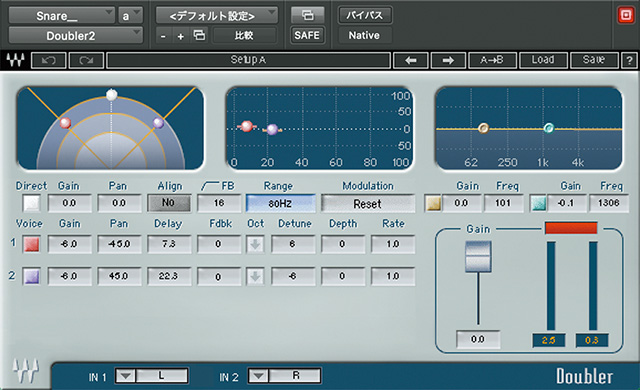Viewport: 640px width, 390px height.
Task: Click the right peak readout 0.3
Action: tap(591, 340)
